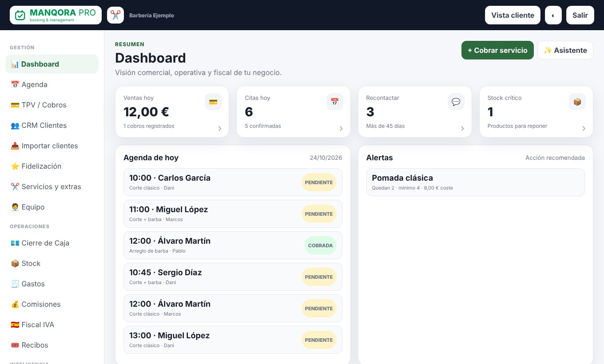The image size is (604, 364).
Task: Open Importar clientes page
Action: point(52,146)
